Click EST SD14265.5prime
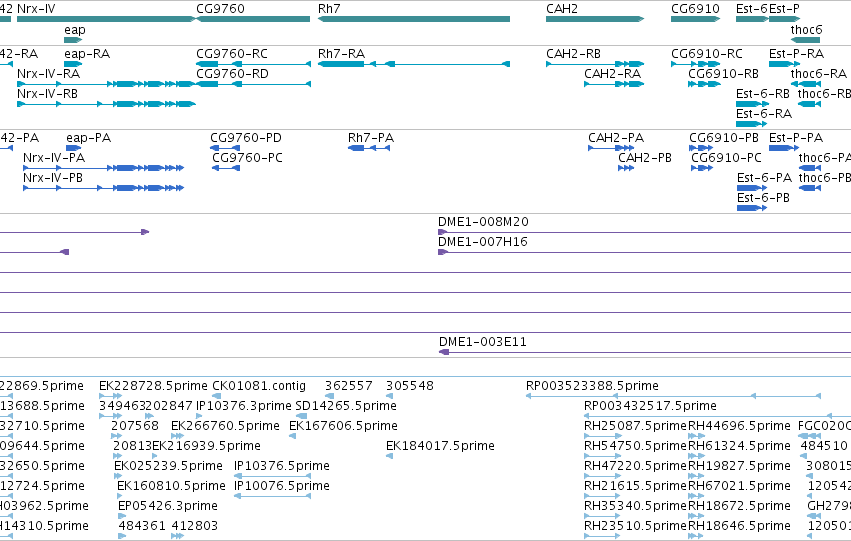This screenshot has height=541, width=851. [x=301, y=416]
